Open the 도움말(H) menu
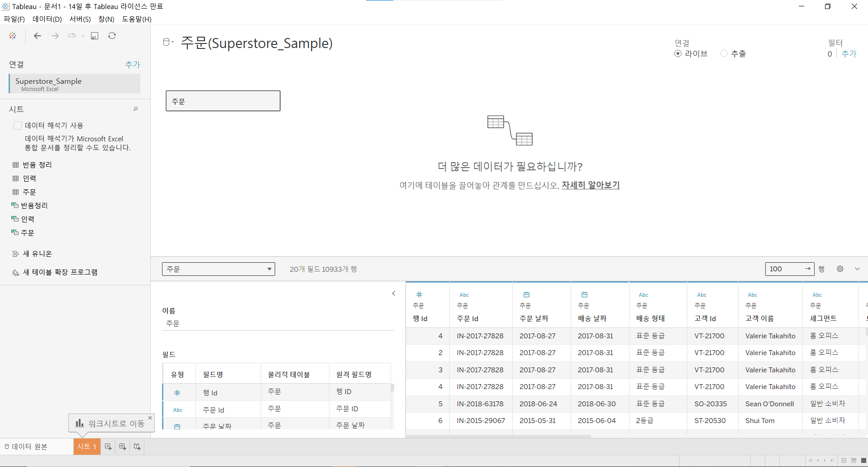Screen dimensions: 868x467 [137, 19]
